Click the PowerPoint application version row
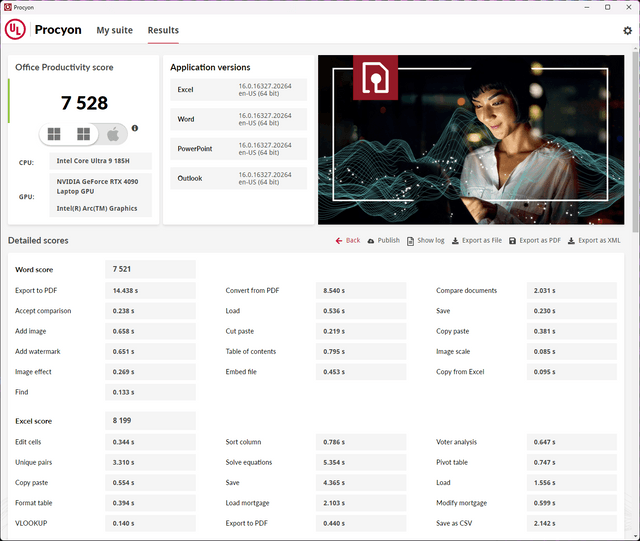The image size is (640, 541). [x=238, y=149]
